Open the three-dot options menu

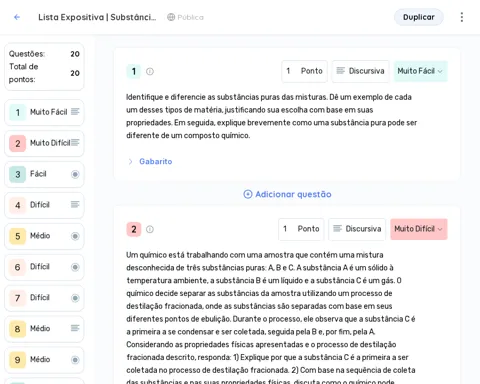462,17
